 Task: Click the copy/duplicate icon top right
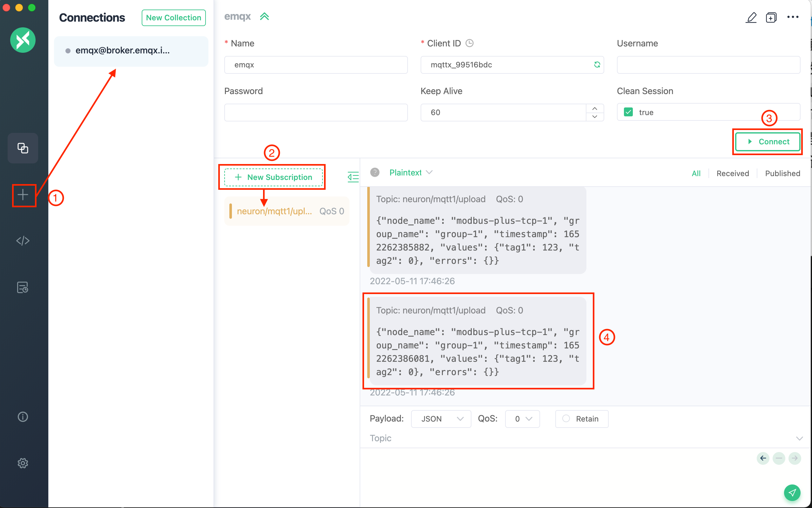coord(771,17)
